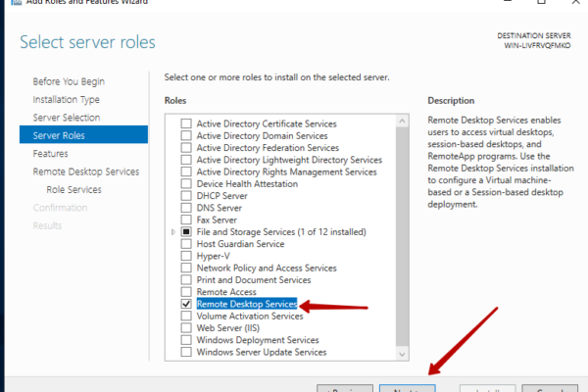Click the Next button
588x392 pixels.
408,388
